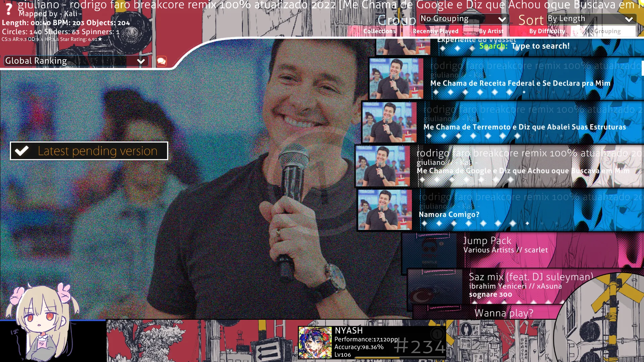Click the Saz mix beatmap thumbnail
The height and width of the screenshot is (362, 644).
tap(435, 287)
